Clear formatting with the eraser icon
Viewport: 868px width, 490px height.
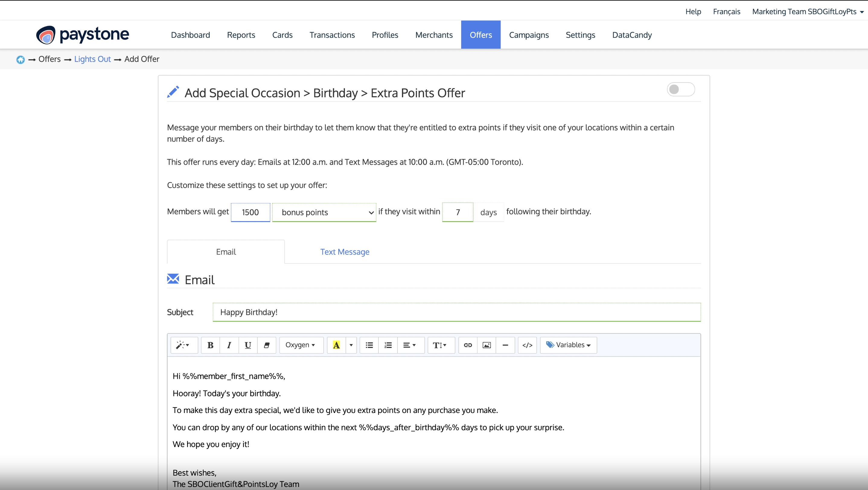pyautogui.click(x=266, y=345)
